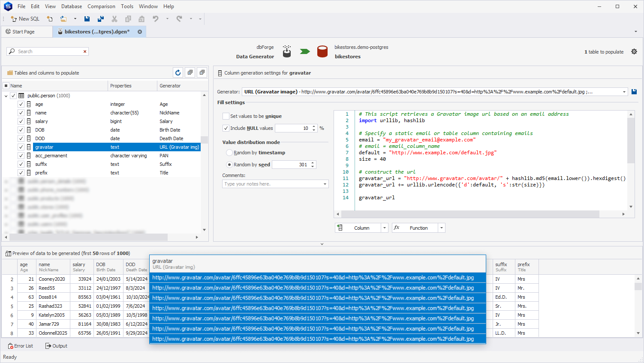This screenshot has height=363, width=644.
Task: Enable Set values to be unique
Action: [x=226, y=116]
